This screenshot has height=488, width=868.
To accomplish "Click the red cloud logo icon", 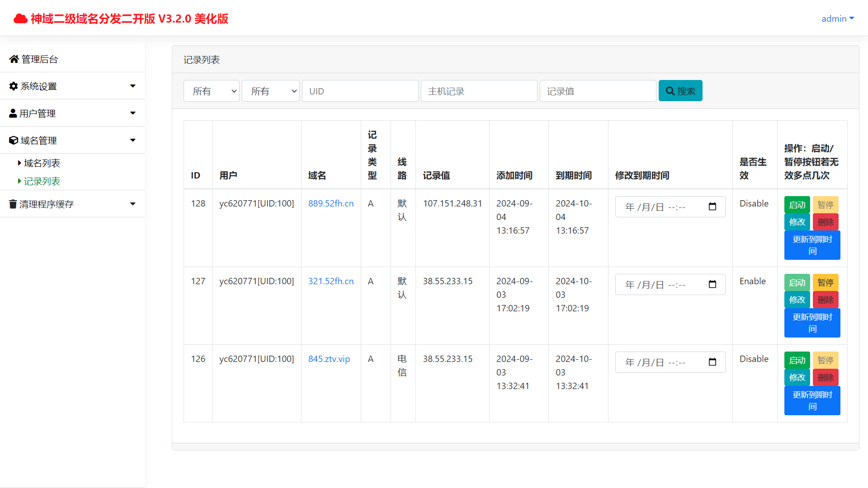I will click(x=20, y=19).
